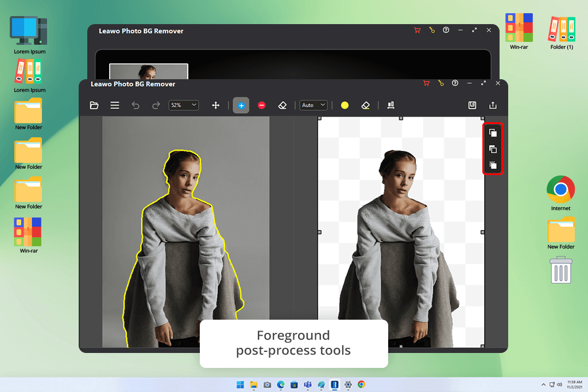Select the binders Lorem Ipsum desktop icon
This screenshot has width=588, height=392.
pos(29,76)
